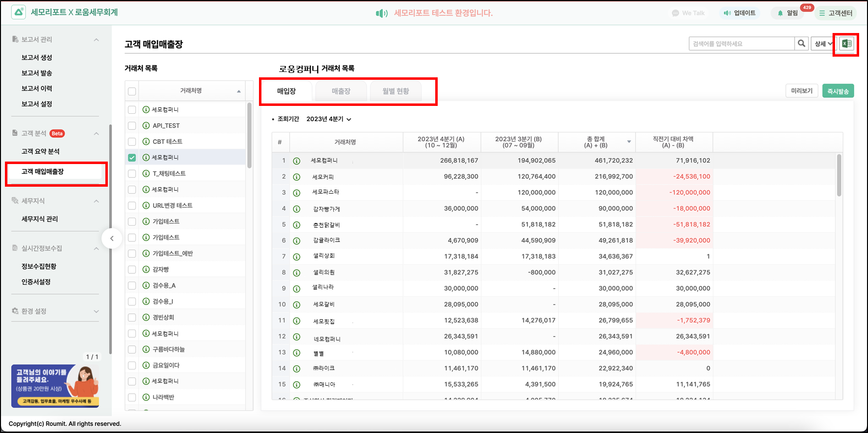Click the 미리보기 button
This screenshot has height=433, width=868.
click(x=802, y=91)
